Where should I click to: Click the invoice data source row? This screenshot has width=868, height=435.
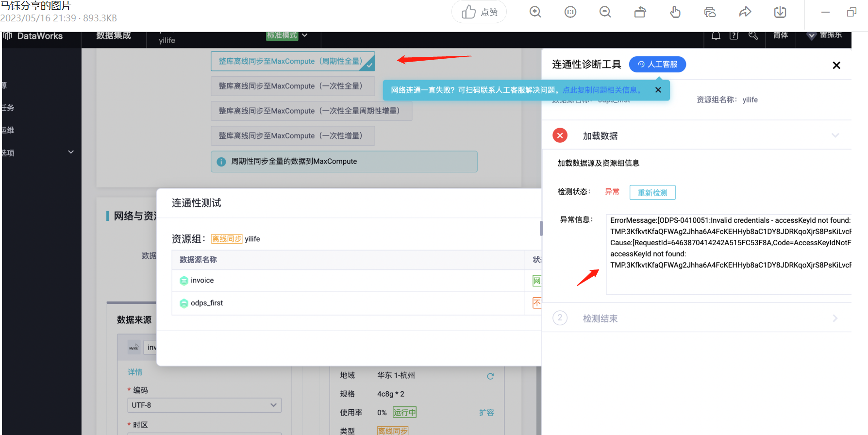pyautogui.click(x=356, y=281)
